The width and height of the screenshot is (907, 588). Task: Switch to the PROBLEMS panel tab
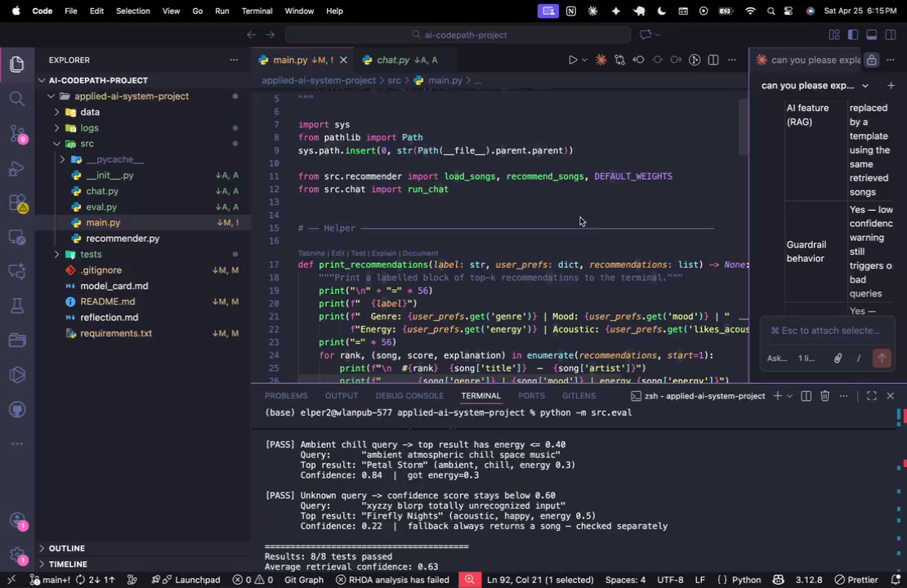(x=286, y=396)
